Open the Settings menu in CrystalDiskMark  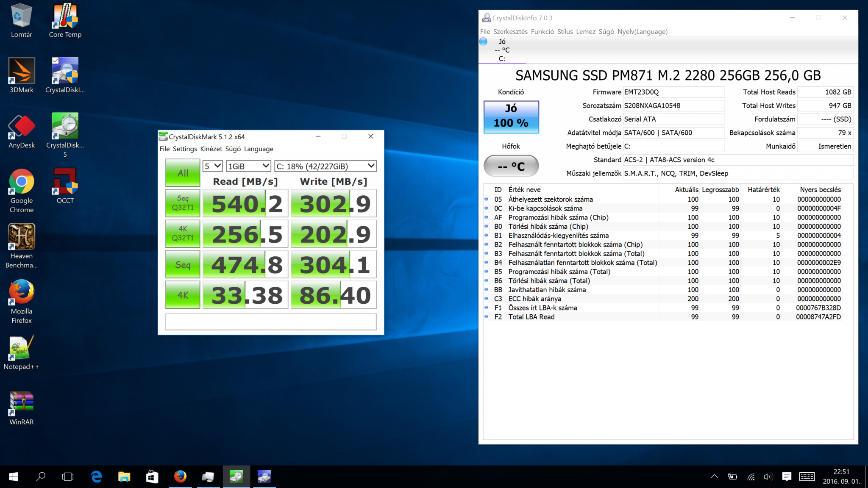[184, 149]
